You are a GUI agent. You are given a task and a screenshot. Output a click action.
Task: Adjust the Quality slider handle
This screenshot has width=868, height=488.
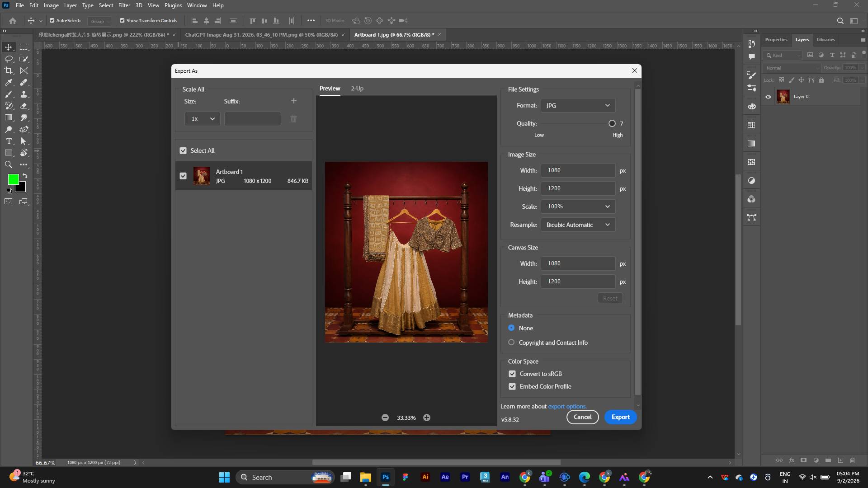point(612,123)
